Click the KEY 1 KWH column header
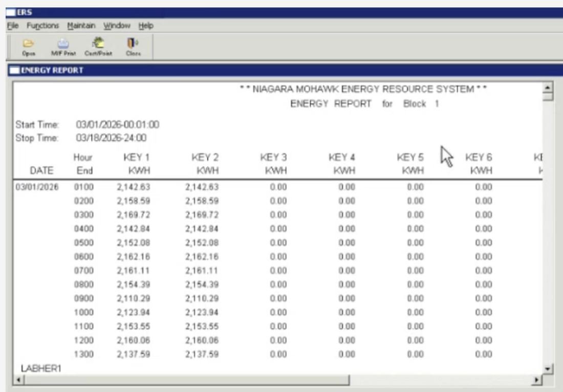The height and width of the screenshot is (392, 563). 137,164
